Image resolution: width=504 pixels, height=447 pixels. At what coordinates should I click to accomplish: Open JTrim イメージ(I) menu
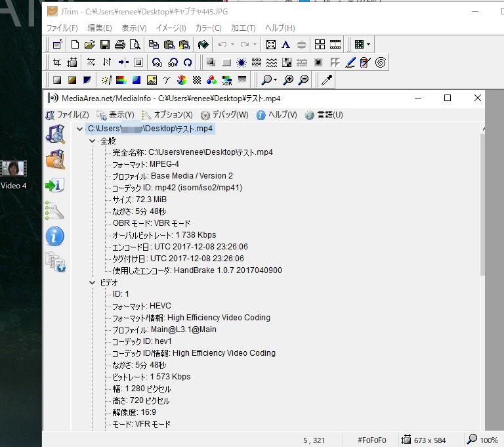pos(171,28)
